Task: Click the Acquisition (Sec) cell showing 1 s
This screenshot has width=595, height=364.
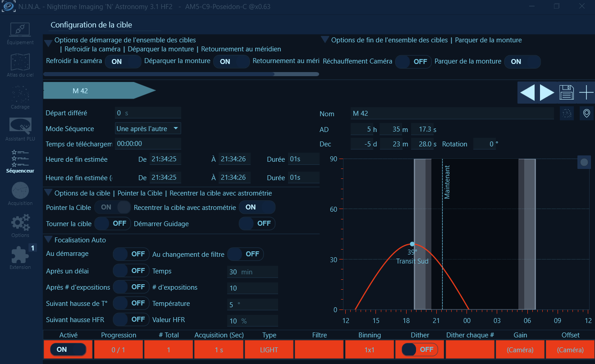Action: click(x=219, y=350)
